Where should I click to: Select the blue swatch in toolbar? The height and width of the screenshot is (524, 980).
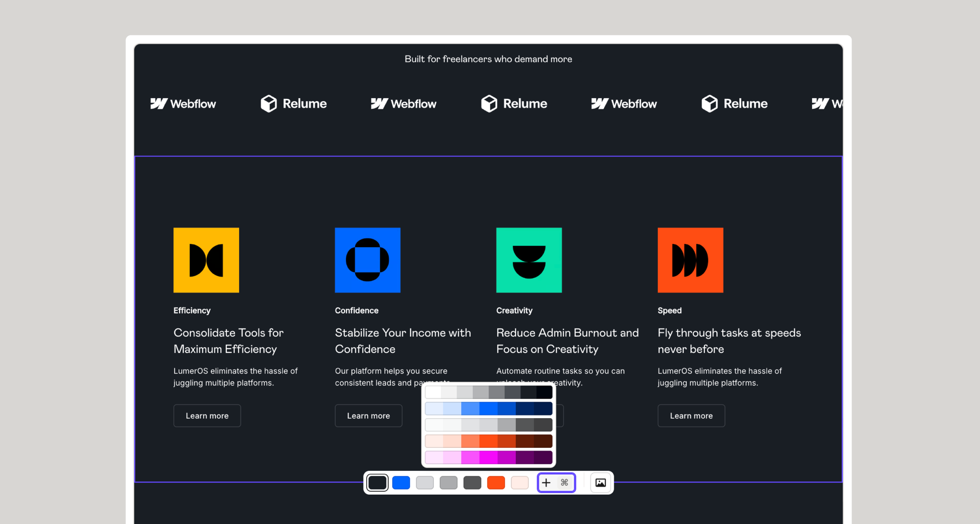[401, 483]
